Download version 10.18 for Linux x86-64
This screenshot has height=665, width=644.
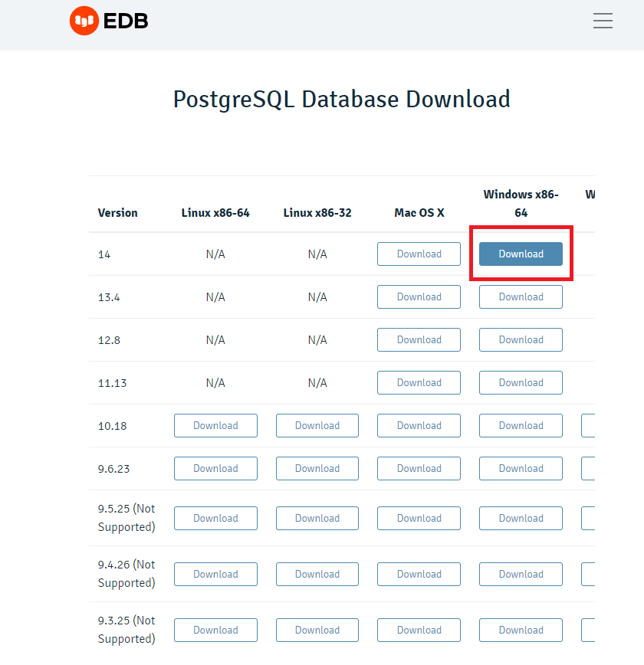pyautogui.click(x=215, y=425)
